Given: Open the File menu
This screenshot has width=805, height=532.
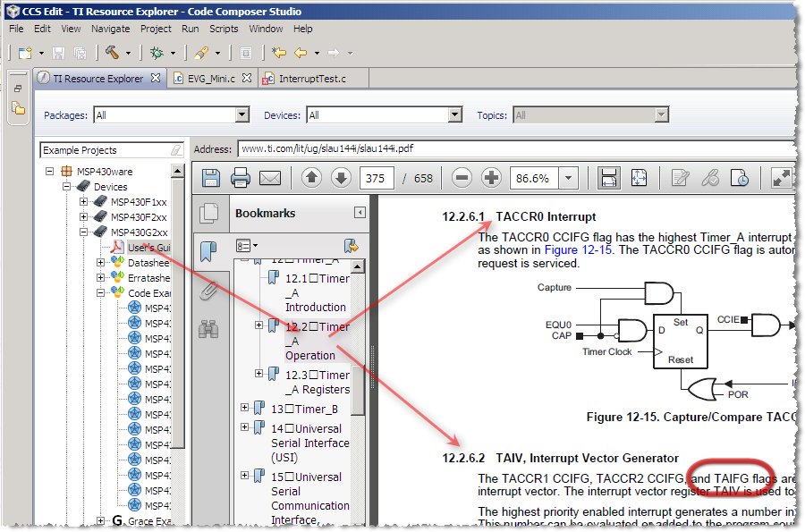Looking at the screenshot, I should click(x=16, y=29).
